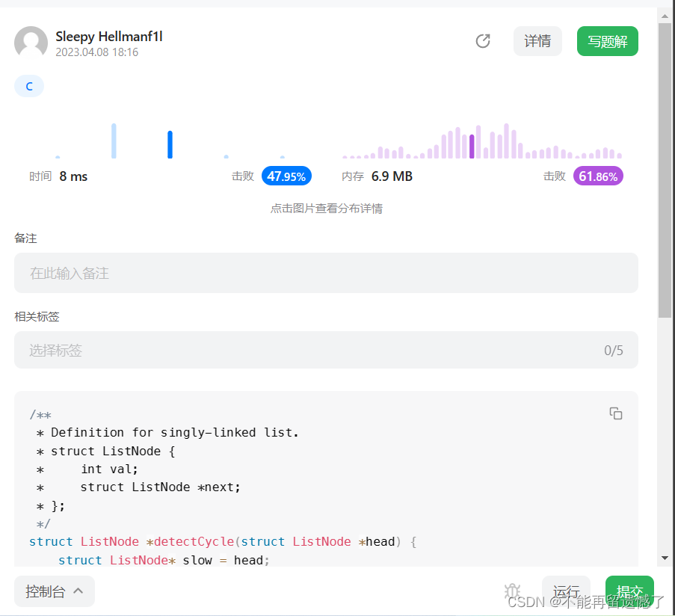
Task: Open the 选择标签 tag selector
Action: point(326,350)
